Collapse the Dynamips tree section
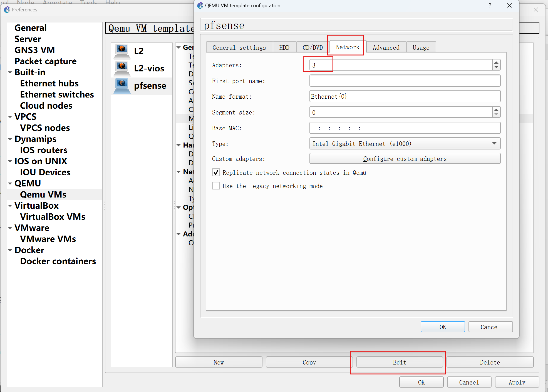Image resolution: width=548 pixels, height=392 pixels. [10, 139]
